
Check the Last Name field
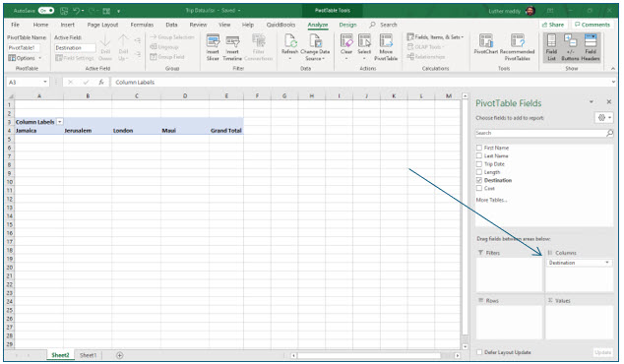pos(479,155)
